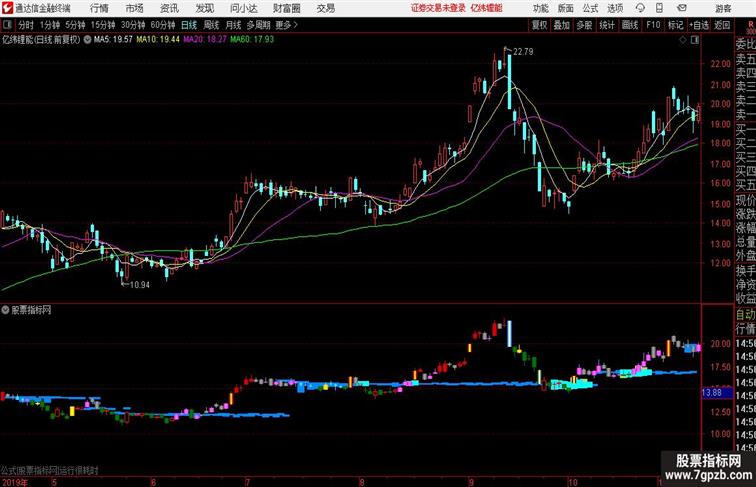Image resolution: width=756 pixels, height=487 pixels.
Task: Click the 10.94 low price marker
Action: (140, 285)
